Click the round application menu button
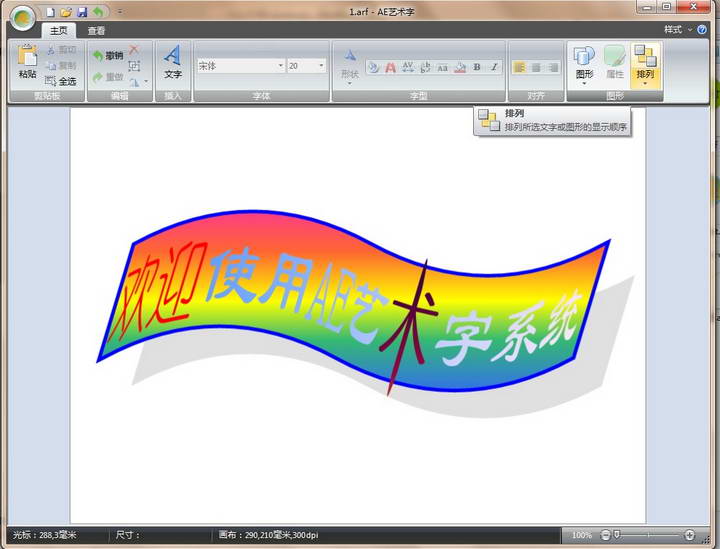The image size is (720, 549). point(22,18)
